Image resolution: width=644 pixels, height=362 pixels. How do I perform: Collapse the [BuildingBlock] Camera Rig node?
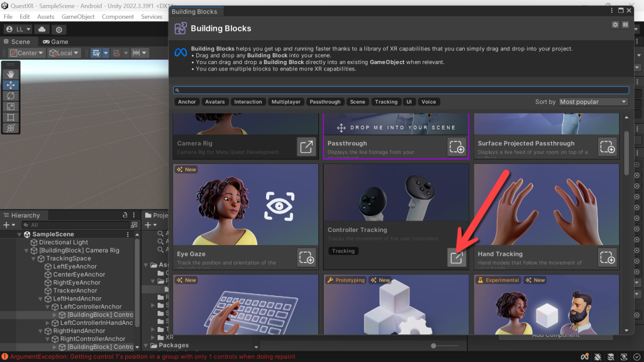tap(26, 250)
